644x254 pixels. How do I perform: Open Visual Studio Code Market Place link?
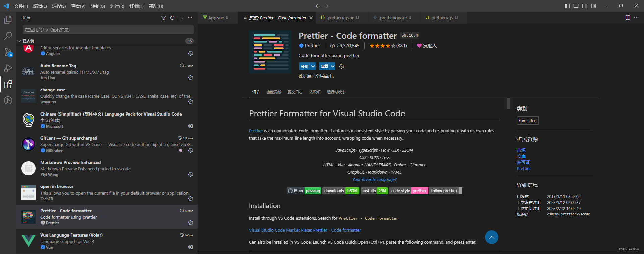pyautogui.click(x=305, y=230)
